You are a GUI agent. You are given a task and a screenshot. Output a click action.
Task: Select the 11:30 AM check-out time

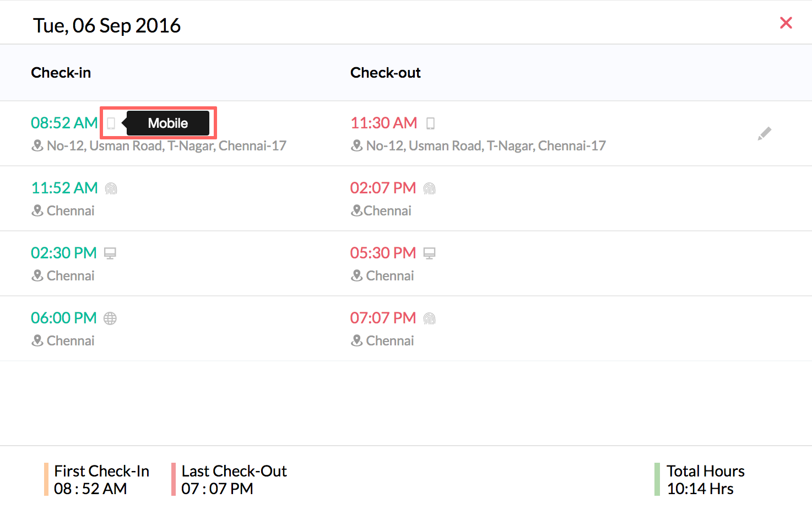click(383, 123)
